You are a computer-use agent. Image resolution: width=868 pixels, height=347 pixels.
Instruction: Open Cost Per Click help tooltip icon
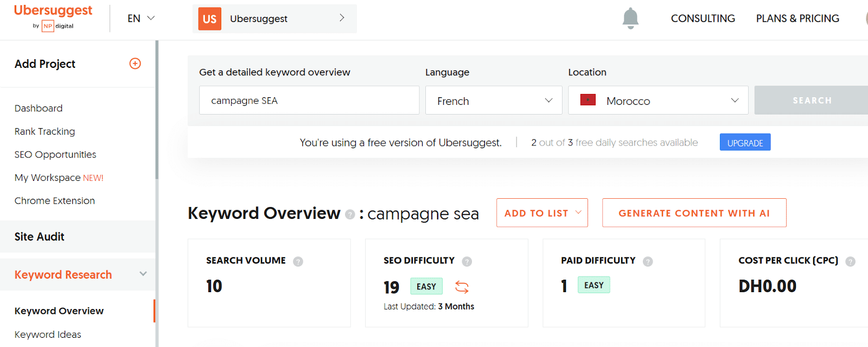click(850, 261)
